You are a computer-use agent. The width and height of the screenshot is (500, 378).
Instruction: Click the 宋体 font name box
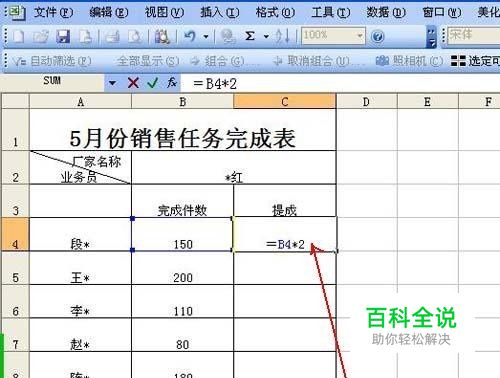(x=474, y=35)
